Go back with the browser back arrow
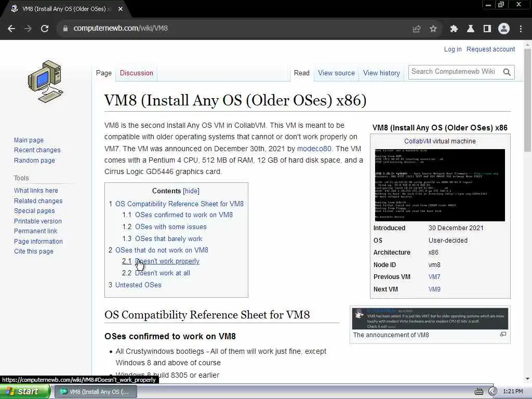Screen dimensions: 532x399 point(11,29)
